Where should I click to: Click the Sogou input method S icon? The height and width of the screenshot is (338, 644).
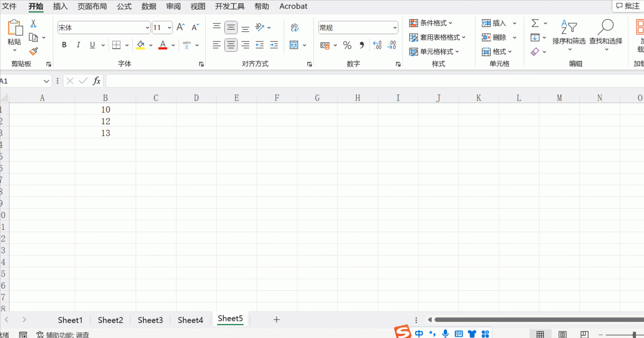403,332
